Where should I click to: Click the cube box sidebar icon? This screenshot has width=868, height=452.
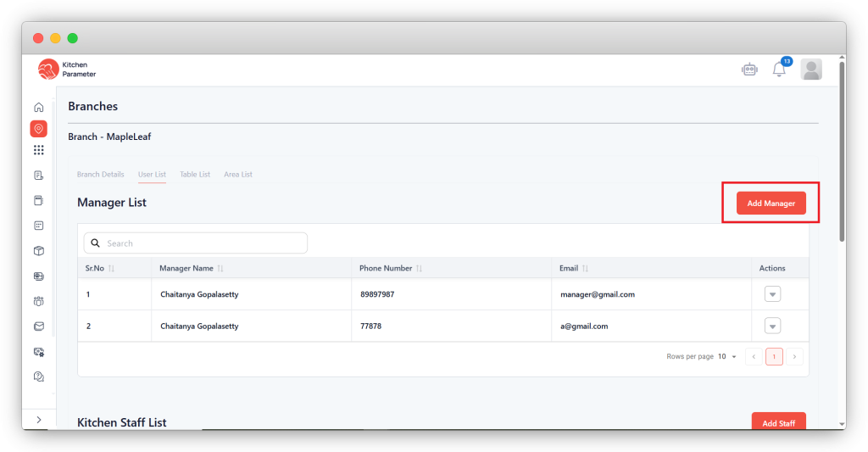(x=38, y=251)
